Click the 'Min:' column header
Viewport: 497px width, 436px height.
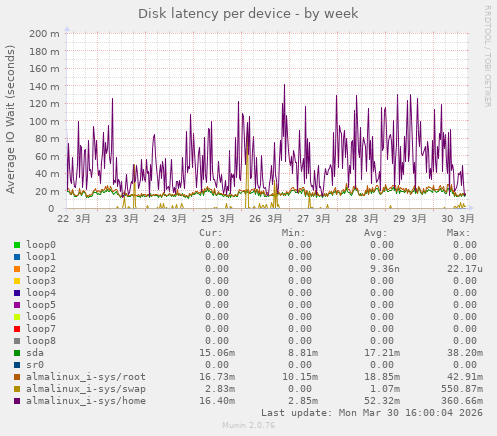coord(293,233)
